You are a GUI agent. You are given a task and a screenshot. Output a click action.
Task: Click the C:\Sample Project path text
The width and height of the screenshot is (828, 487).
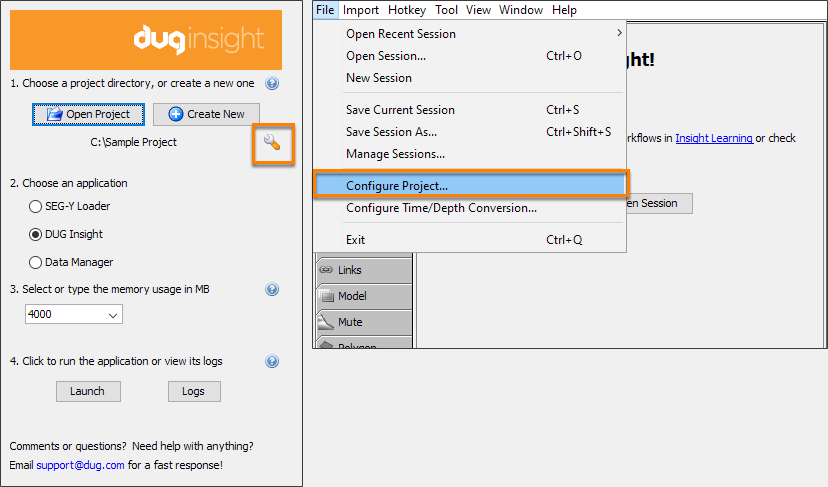coord(134,142)
